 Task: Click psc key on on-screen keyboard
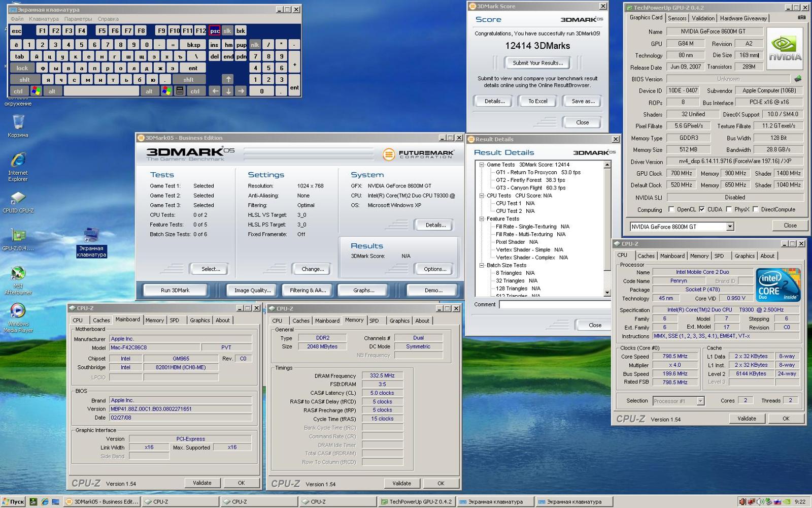[215, 31]
